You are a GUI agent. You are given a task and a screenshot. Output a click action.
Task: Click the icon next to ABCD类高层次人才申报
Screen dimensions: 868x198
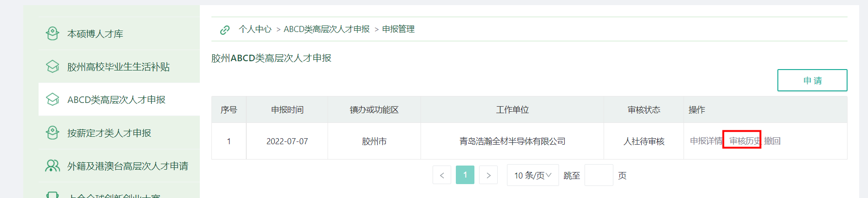(x=53, y=99)
